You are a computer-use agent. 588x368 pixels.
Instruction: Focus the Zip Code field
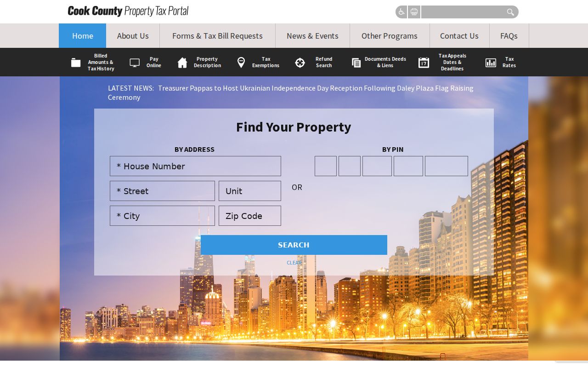point(250,216)
